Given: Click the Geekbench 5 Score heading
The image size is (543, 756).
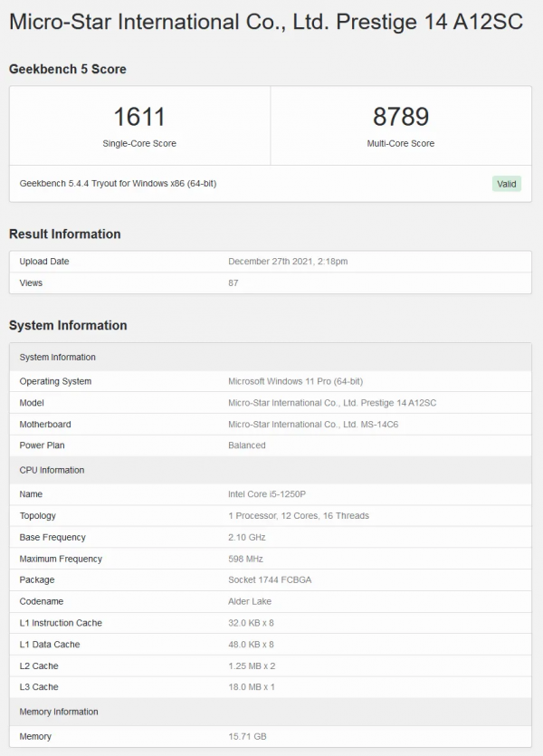Looking at the screenshot, I should click(x=68, y=69).
